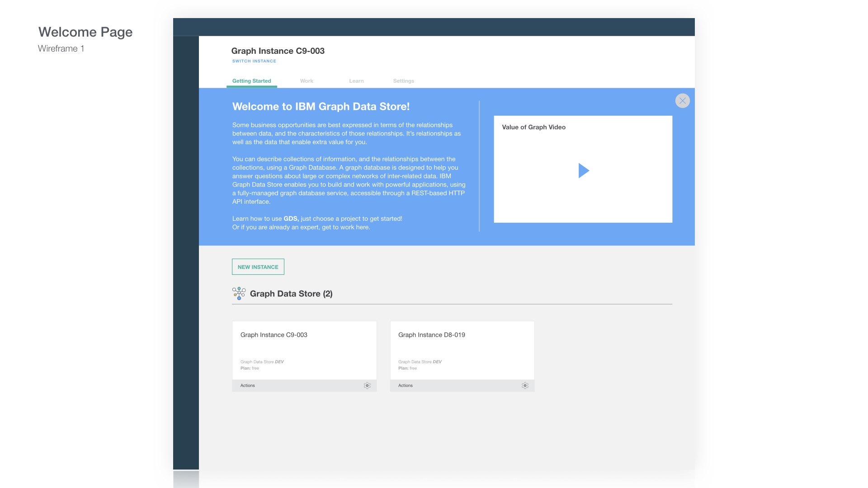The width and height of the screenshot is (868, 488).
Task: Click the Value of Graph Video thumbnail title
Action: 534,127
